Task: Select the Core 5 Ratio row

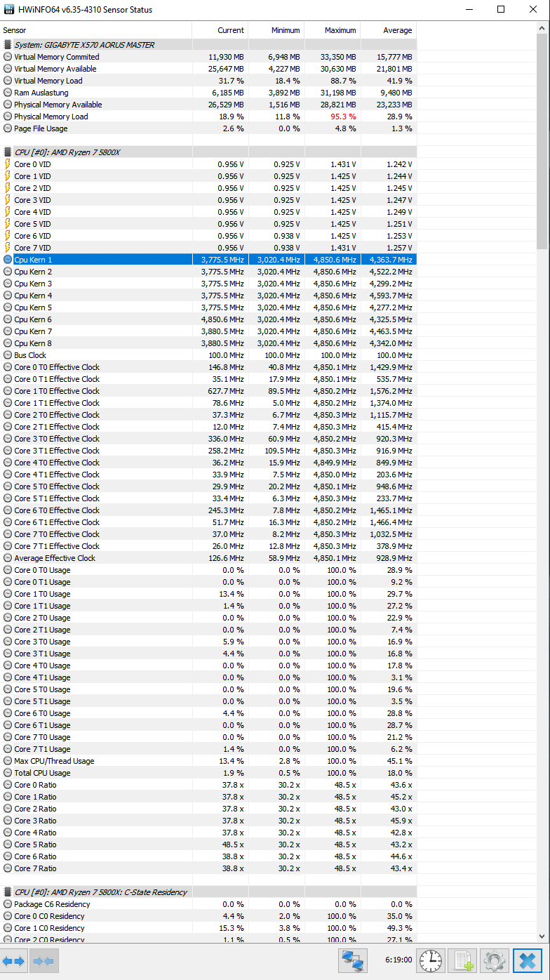Action: tap(208, 845)
